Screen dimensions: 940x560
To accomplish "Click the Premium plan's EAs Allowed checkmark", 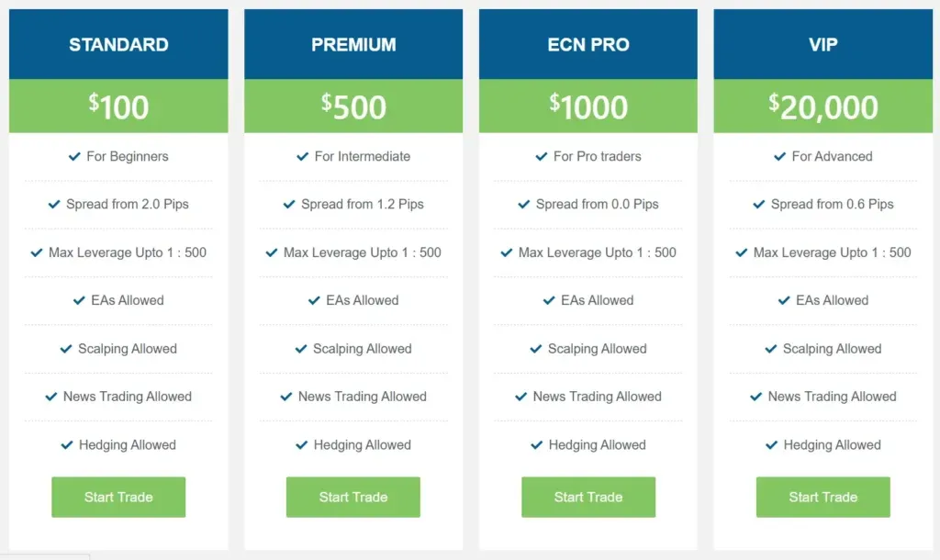I will coord(315,300).
